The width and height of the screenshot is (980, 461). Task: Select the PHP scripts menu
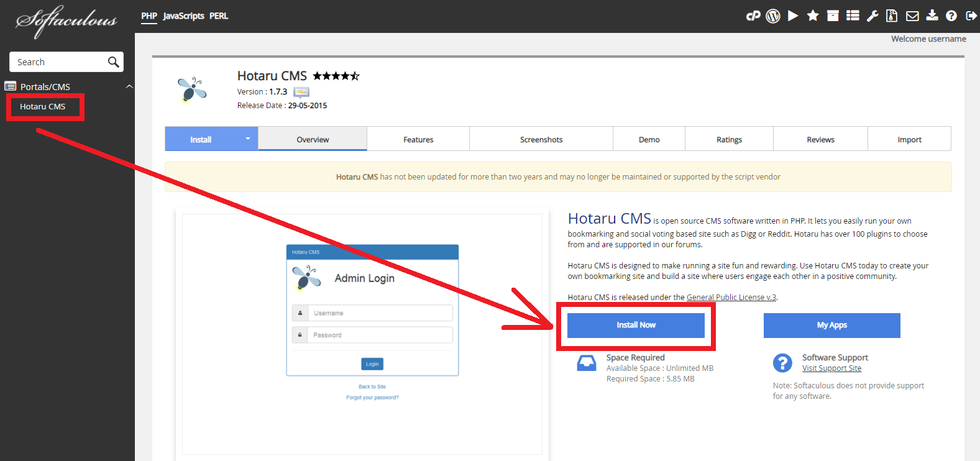(x=149, y=16)
